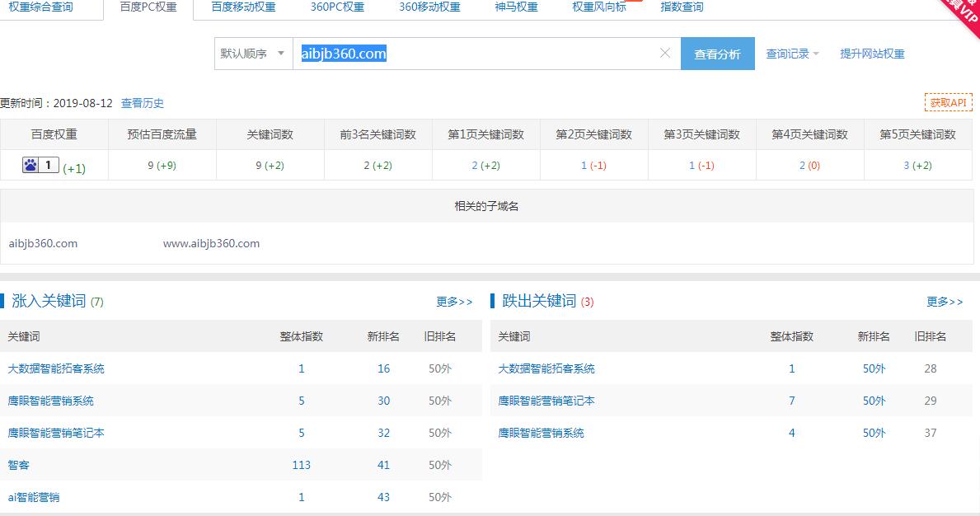This screenshot has width=980, height=516.
Task: Click new rank 41 for 智客
Action: tap(384, 466)
